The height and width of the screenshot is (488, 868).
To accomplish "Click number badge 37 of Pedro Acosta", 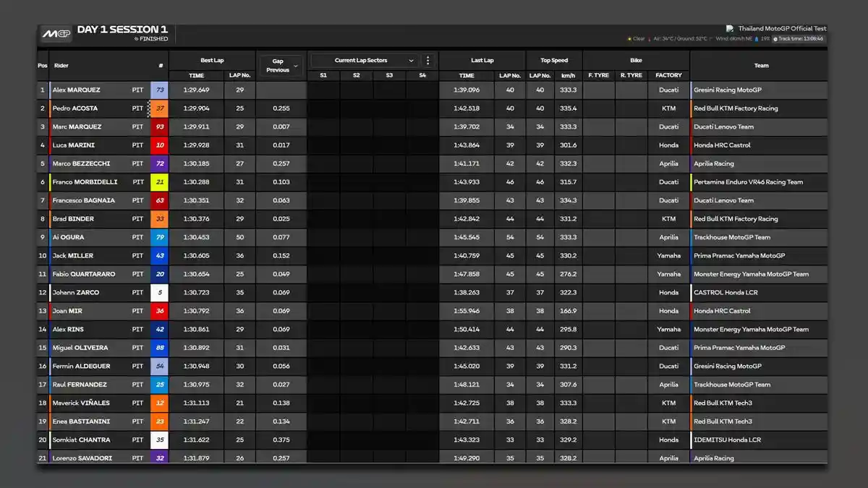I will pos(160,108).
